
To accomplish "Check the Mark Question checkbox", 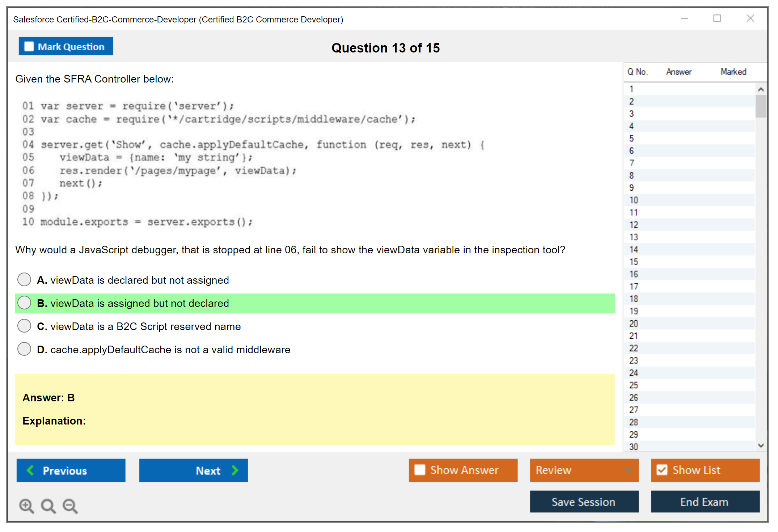I will coord(29,47).
